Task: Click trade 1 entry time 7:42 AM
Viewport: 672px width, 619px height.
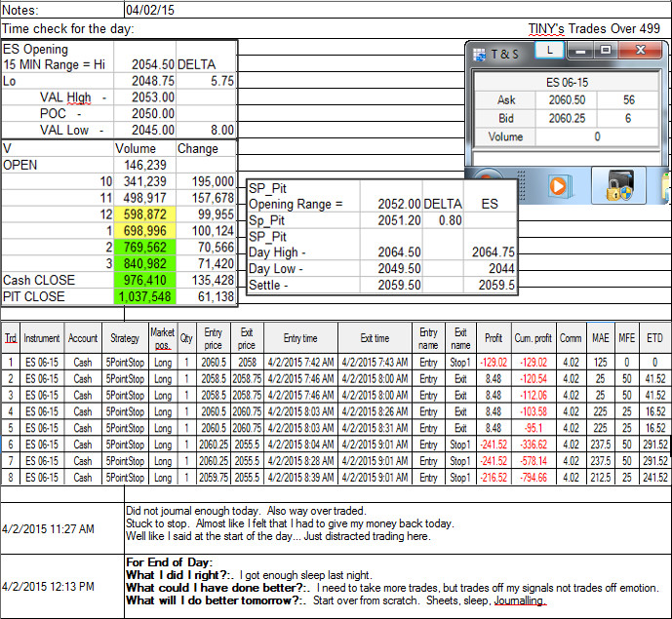Action: pyautogui.click(x=300, y=363)
